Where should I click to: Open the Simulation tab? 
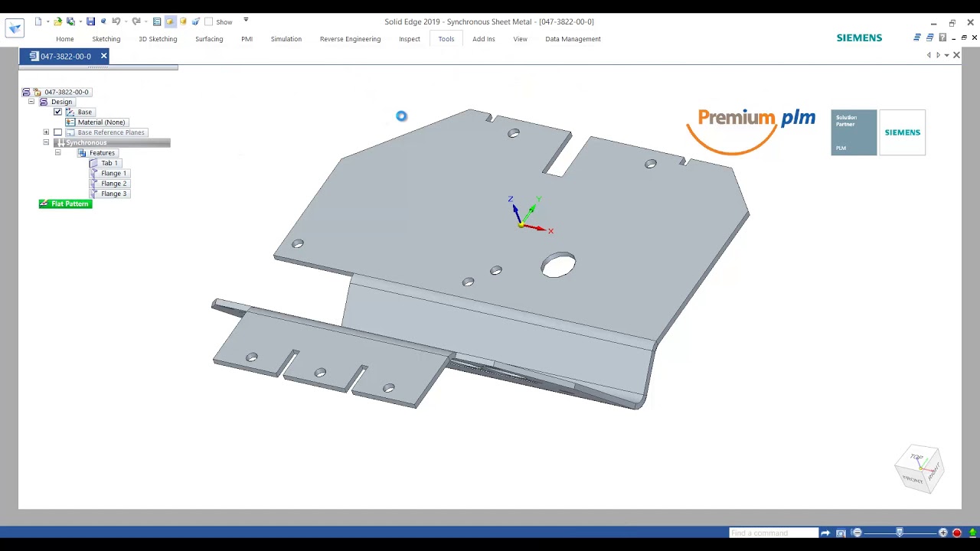click(x=286, y=39)
